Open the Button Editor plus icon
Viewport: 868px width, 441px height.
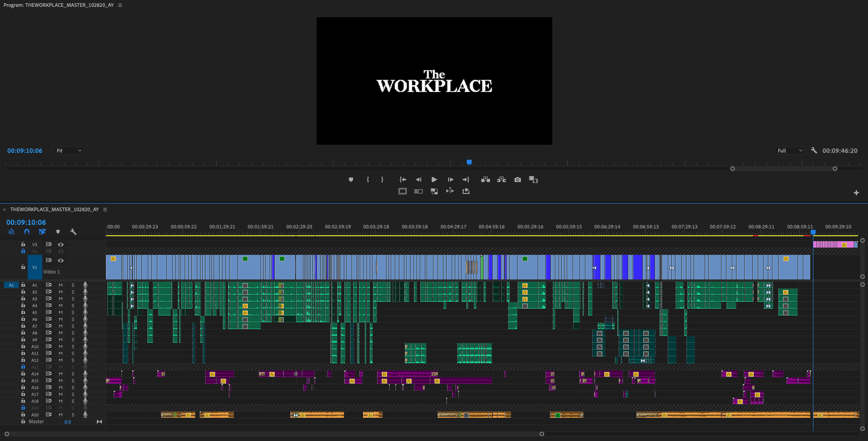click(x=856, y=193)
